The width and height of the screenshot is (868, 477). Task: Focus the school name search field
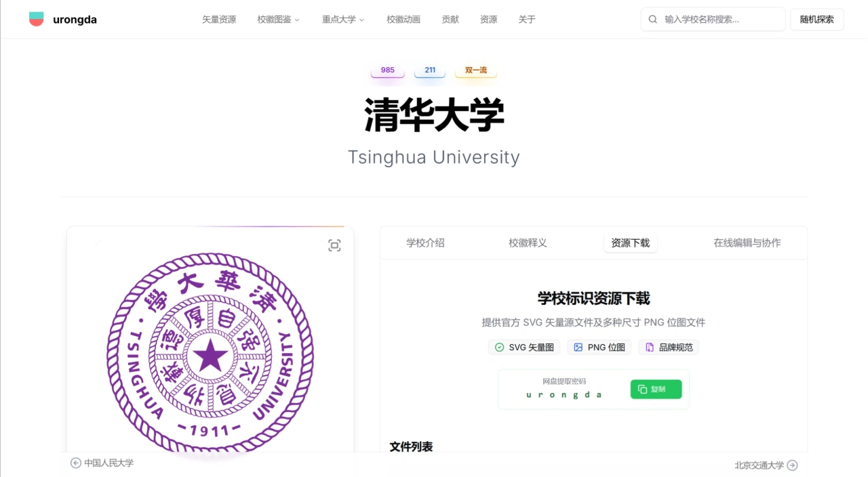tap(713, 20)
